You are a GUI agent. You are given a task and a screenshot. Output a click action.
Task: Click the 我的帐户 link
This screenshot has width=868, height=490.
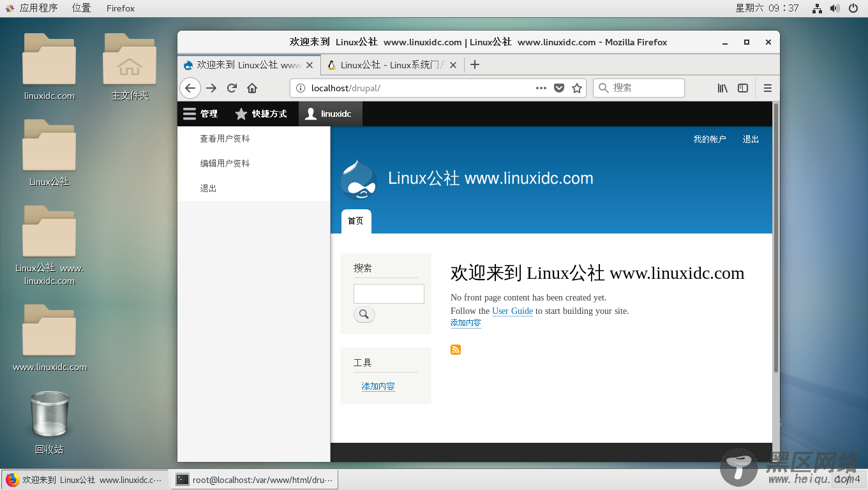[710, 139]
